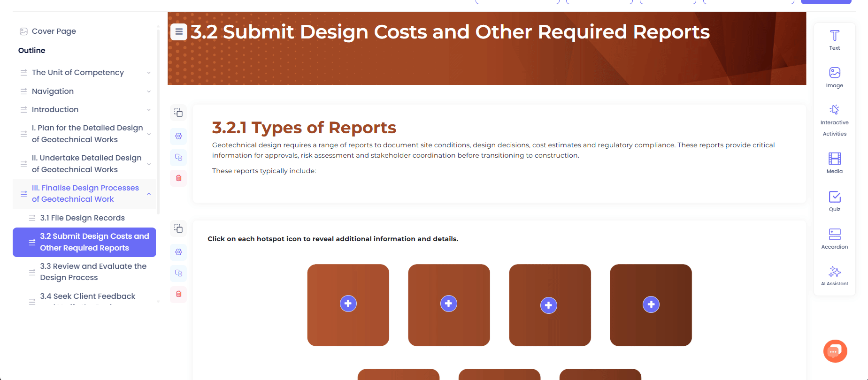The height and width of the screenshot is (380, 868).
Task: Delete the Types of Reports text block
Action: pyautogui.click(x=179, y=178)
